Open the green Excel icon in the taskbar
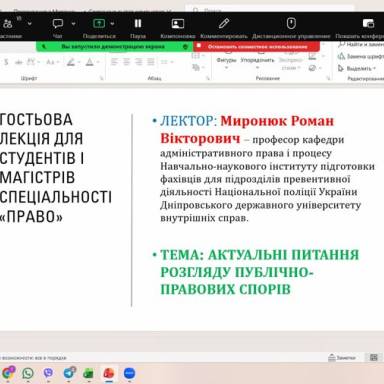 (88, 373)
